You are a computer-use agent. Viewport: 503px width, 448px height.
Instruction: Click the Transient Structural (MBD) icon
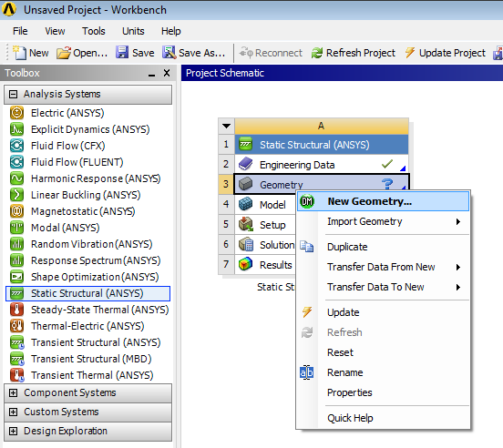[x=16, y=359]
